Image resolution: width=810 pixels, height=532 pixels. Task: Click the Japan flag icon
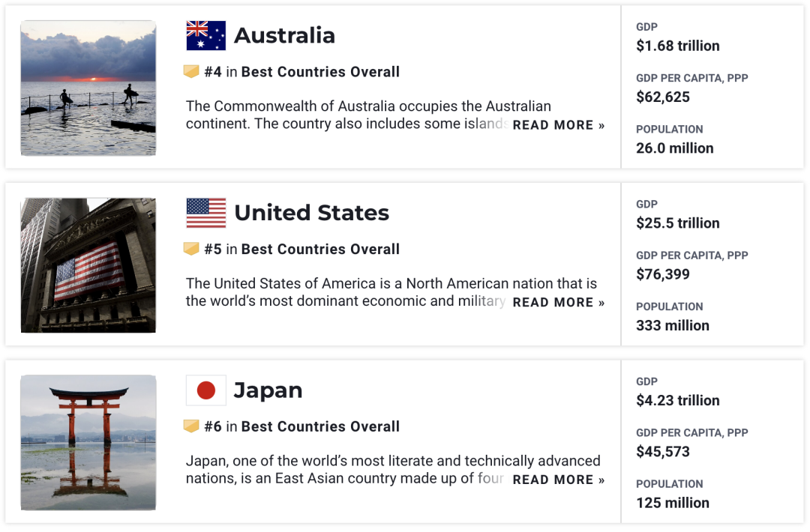205,390
